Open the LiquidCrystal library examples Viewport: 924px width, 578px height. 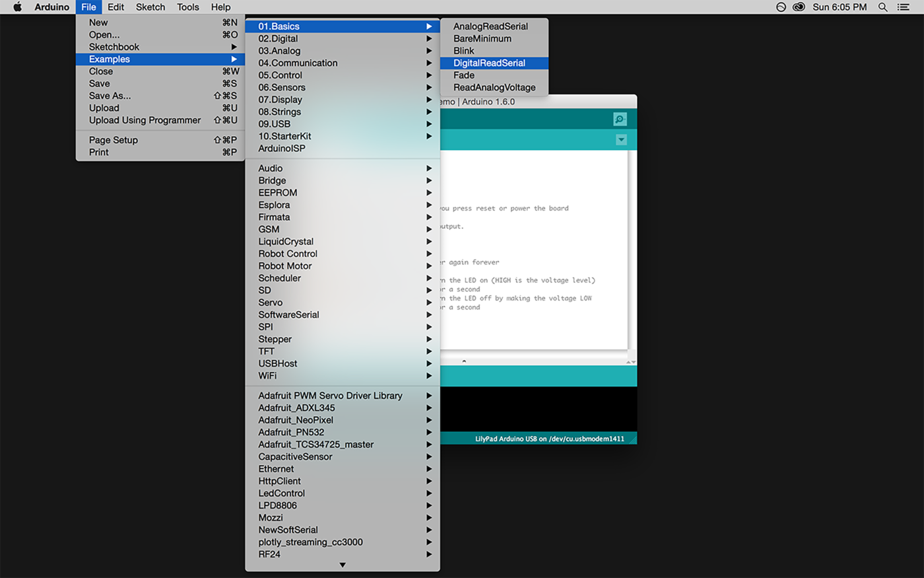[x=343, y=242]
